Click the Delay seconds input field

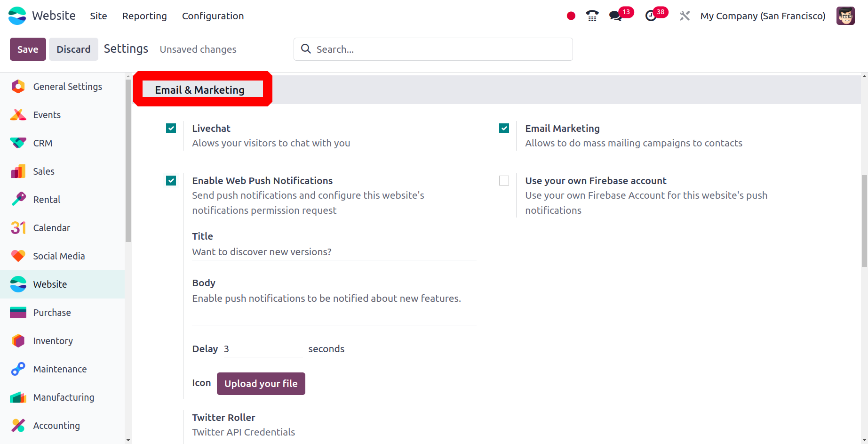263,349
